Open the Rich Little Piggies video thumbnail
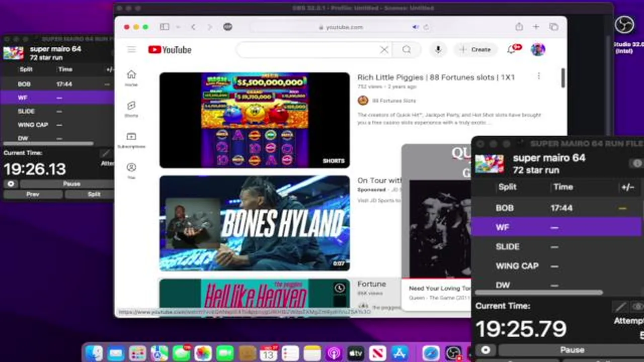Screen dimensions: 644x362 tap(255, 120)
